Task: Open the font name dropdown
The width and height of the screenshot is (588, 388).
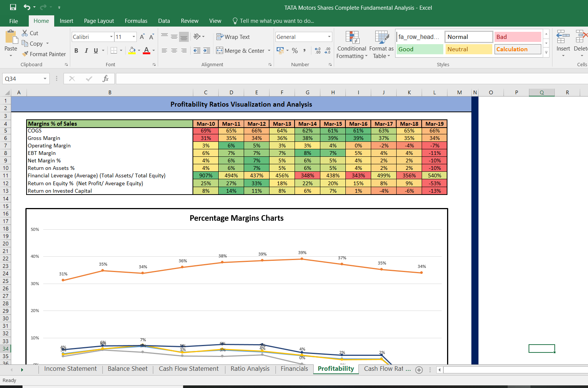Action: pos(111,37)
